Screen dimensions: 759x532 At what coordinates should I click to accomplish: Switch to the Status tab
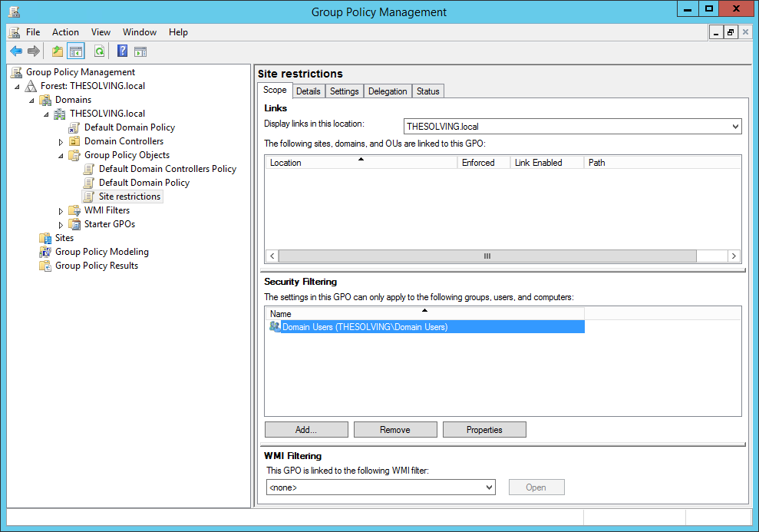[428, 91]
